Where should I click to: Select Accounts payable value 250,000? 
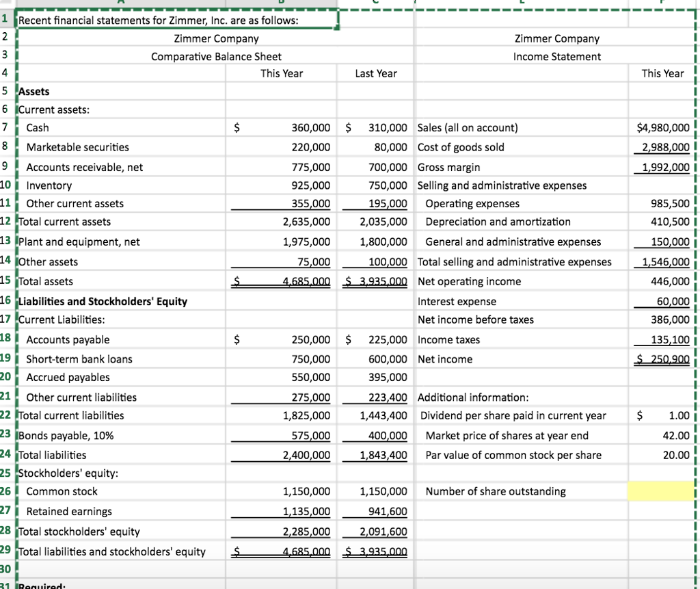click(311, 339)
